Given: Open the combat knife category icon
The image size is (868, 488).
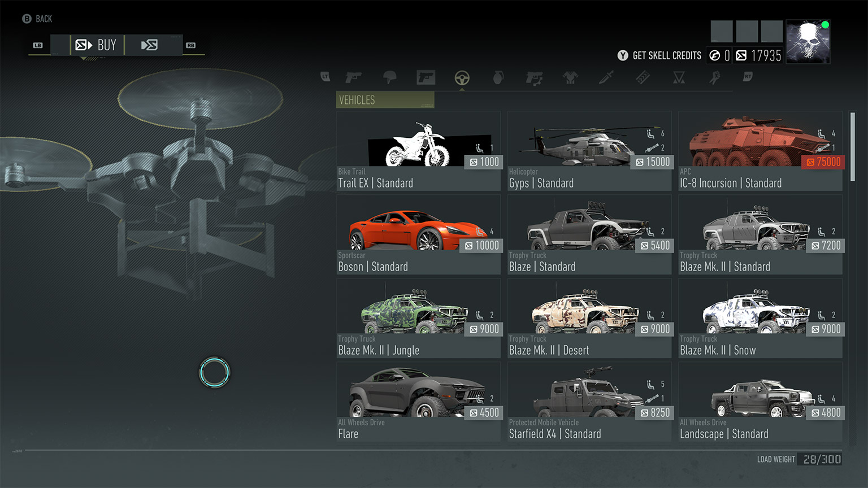Looking at the screenshot, I should click(x=606, y=77).
